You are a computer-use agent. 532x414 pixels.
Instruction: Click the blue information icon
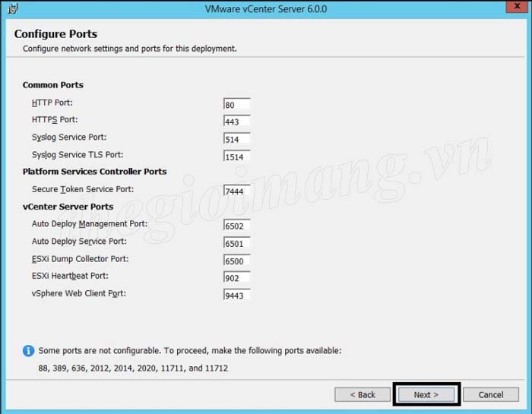point(29,351)
